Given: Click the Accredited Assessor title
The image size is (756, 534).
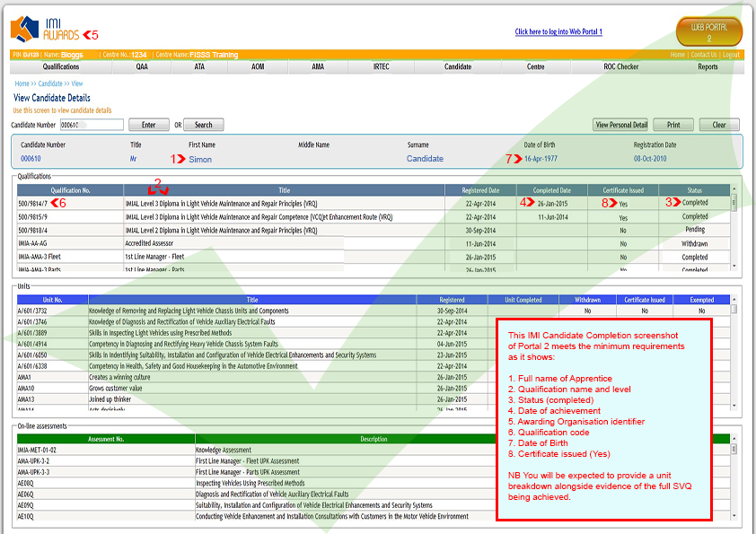Looking at the screenshot, I should pyautogui.click(x=149, y=244).
